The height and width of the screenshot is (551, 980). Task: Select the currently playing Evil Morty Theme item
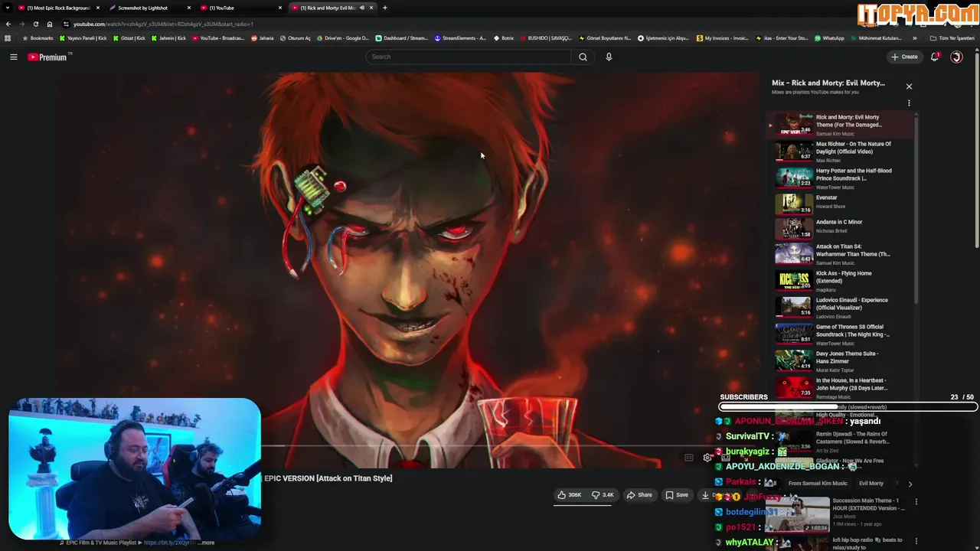[x=841, y=125]
